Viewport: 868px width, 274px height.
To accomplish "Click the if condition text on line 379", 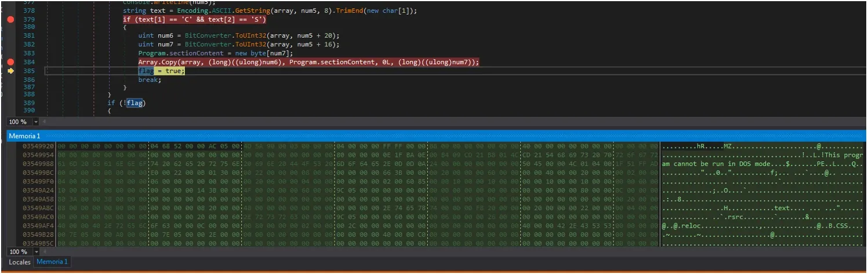I will pyautogui.click(x=194, y=20).
